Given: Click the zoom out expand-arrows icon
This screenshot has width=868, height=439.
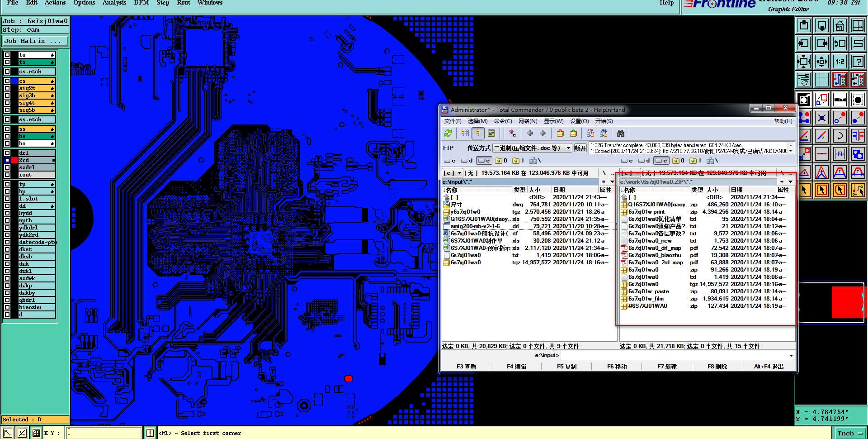Looking at the screenshot, I should coord(804,62).
